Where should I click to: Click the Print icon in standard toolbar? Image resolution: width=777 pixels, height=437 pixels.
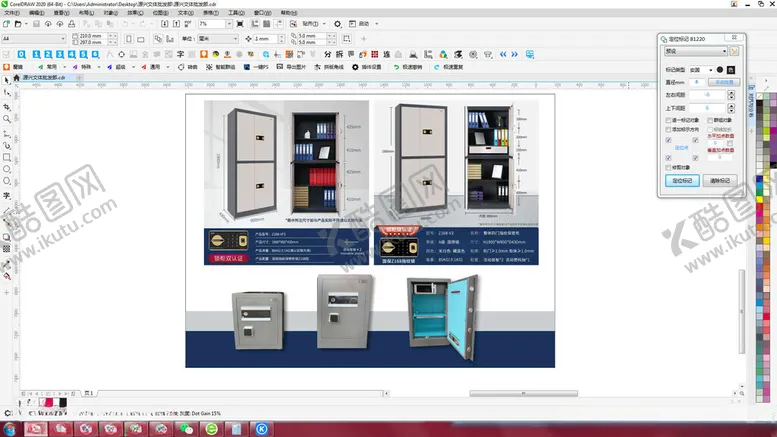coord(72,24)
